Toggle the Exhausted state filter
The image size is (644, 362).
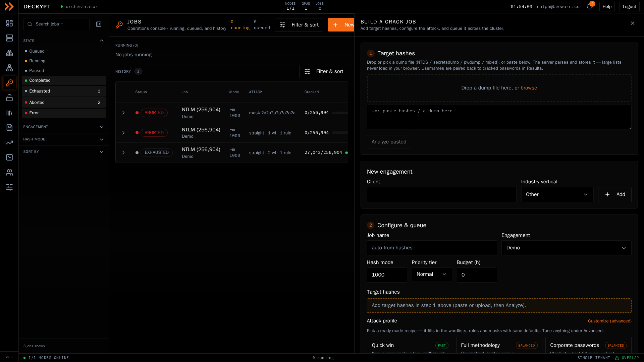pos(64,91)
